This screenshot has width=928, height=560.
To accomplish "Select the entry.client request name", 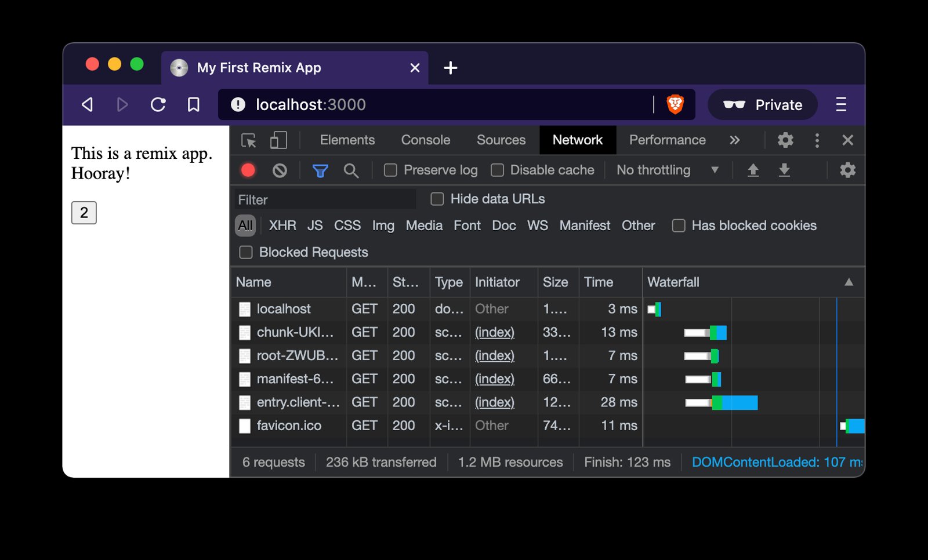I will pos(298,403).
